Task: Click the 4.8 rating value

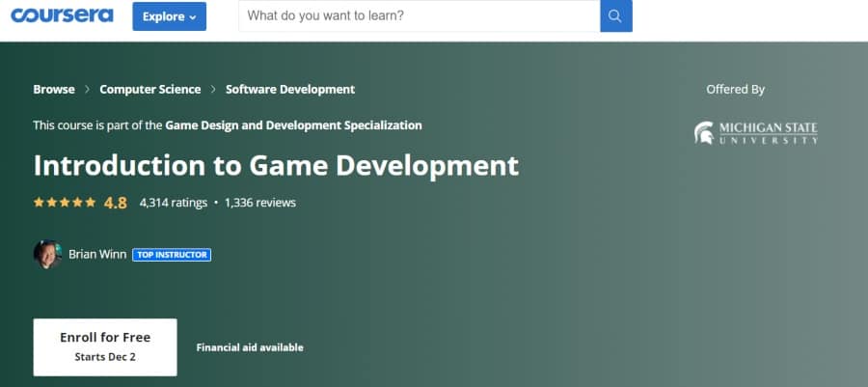Action: (116, 204)
